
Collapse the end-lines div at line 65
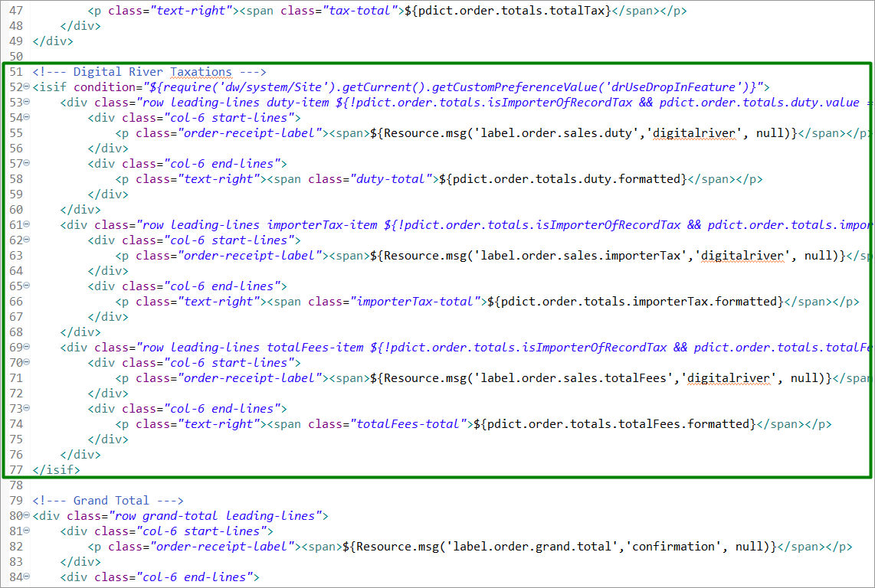(26, 286)
